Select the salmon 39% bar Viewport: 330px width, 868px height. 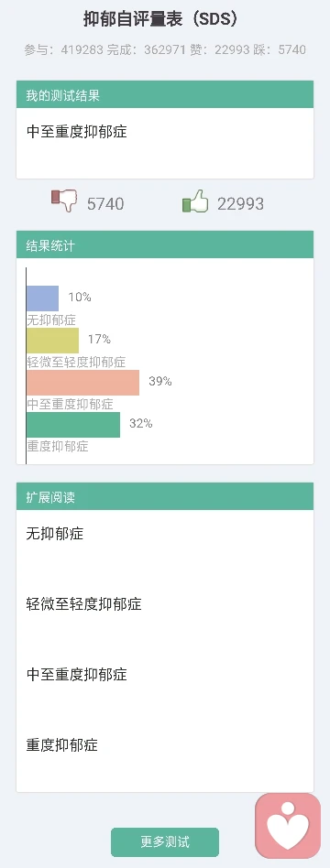click(82, 383)
